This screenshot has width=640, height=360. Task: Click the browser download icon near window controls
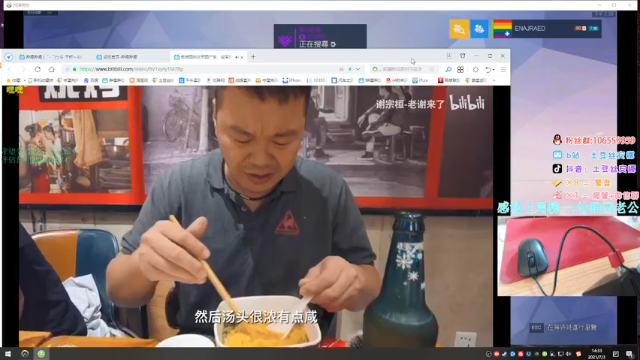tap(449, 56)
